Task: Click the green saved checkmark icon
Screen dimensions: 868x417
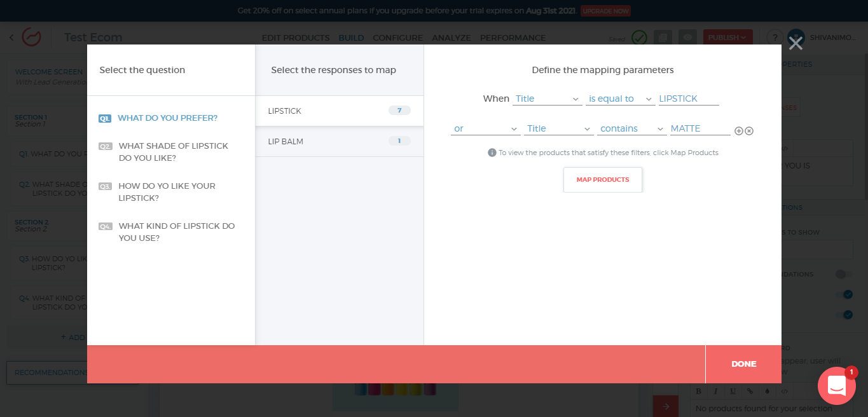Action: click(639, 38)
